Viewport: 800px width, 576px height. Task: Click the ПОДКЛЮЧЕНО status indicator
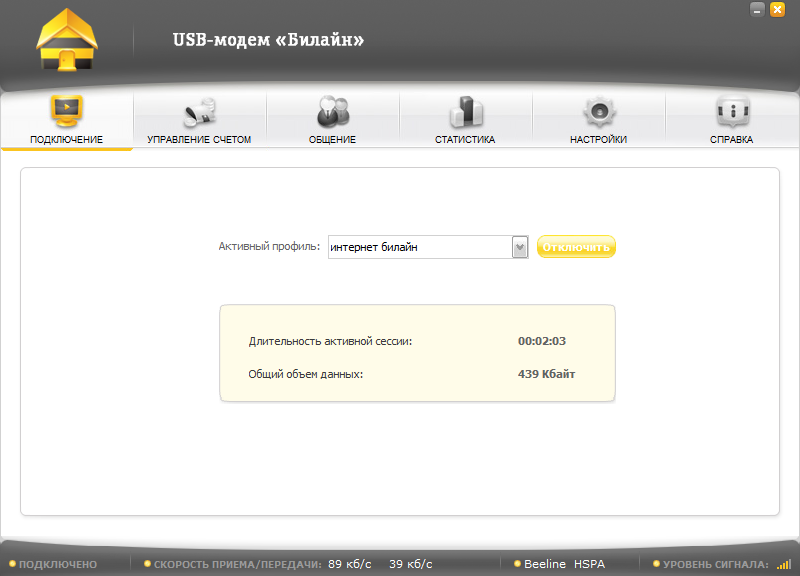tap(58, 564)
